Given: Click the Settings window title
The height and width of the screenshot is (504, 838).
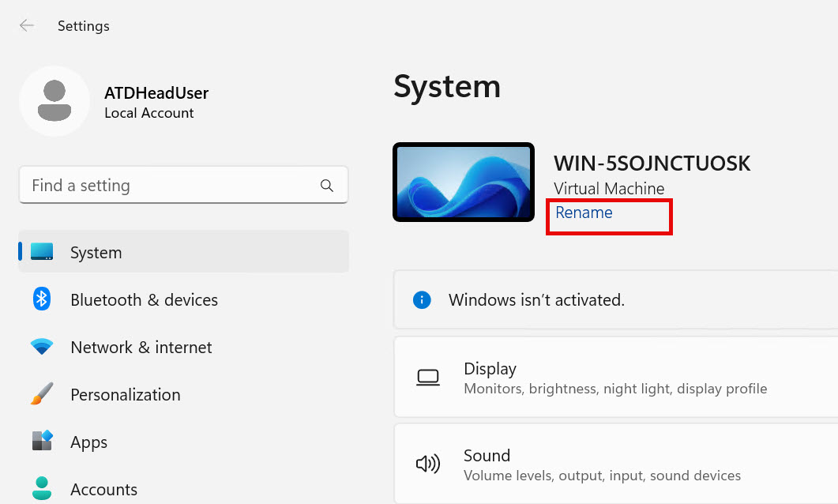Looking at the screenshot, I should tap(84, 25).
